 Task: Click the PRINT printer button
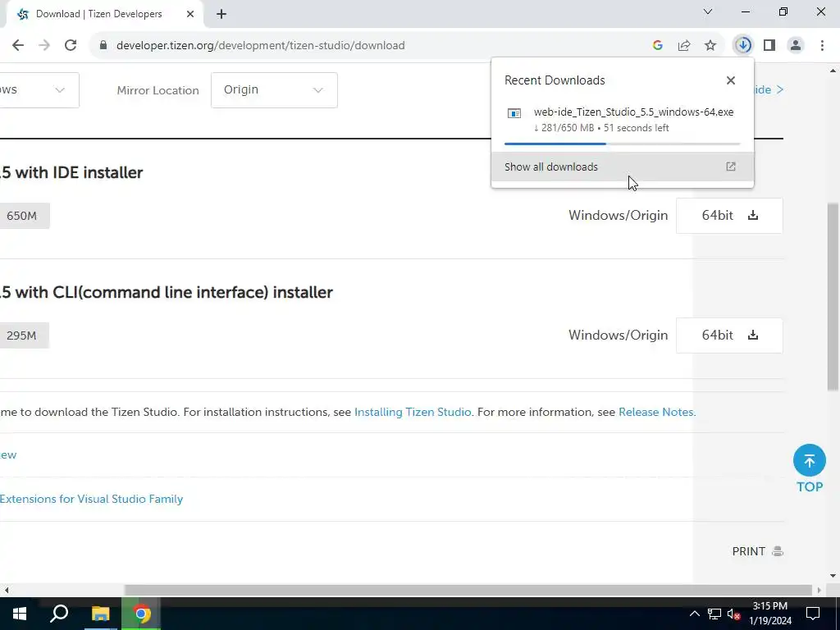757,551
